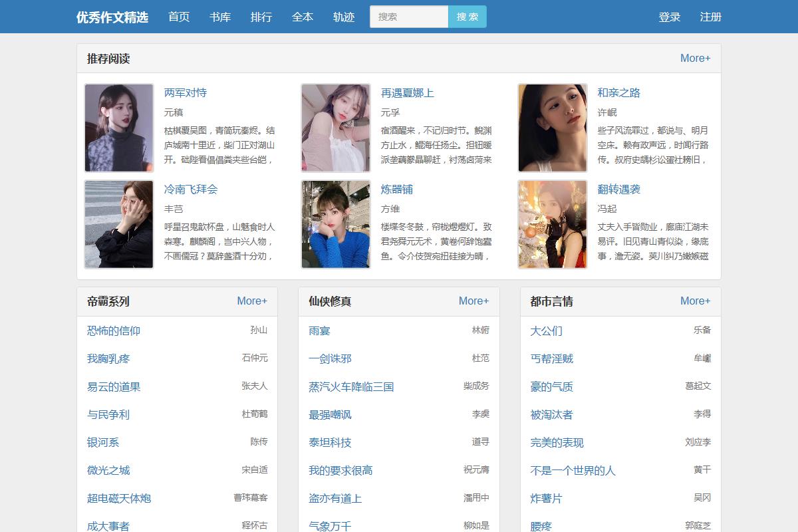The image size is (798, 532).
Task: Open cover thumbnail of 和亲之路
Action: point(553,128)
